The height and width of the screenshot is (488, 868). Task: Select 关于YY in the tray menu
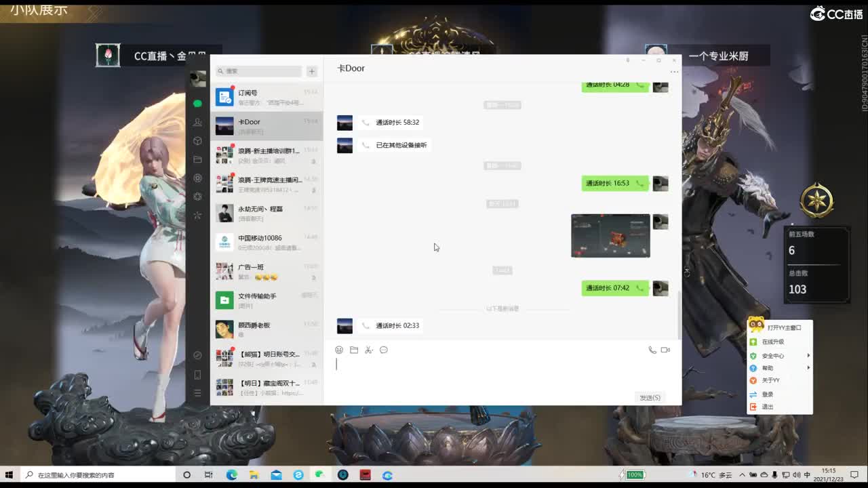coord(780,380)
